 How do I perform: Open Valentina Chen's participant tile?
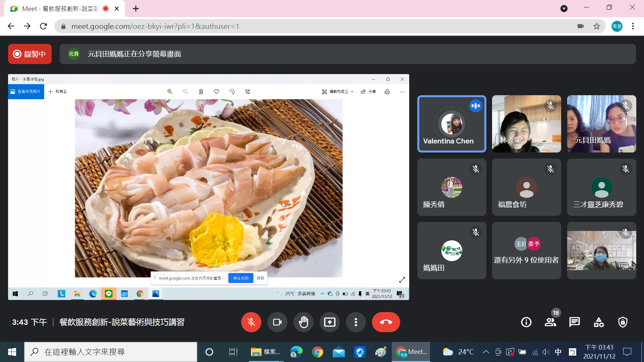pos(452,124)
